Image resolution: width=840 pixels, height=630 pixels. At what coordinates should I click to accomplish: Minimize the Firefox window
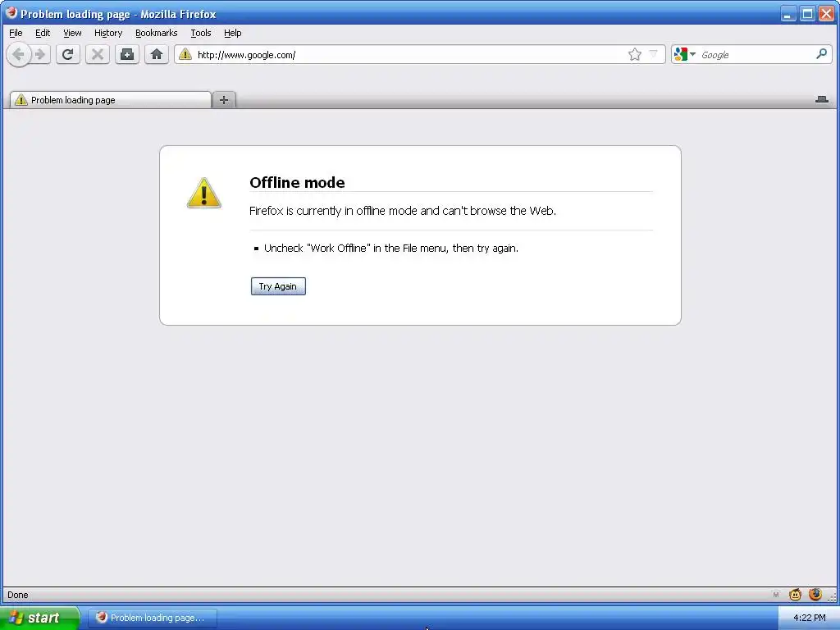(x=787, y=13)
